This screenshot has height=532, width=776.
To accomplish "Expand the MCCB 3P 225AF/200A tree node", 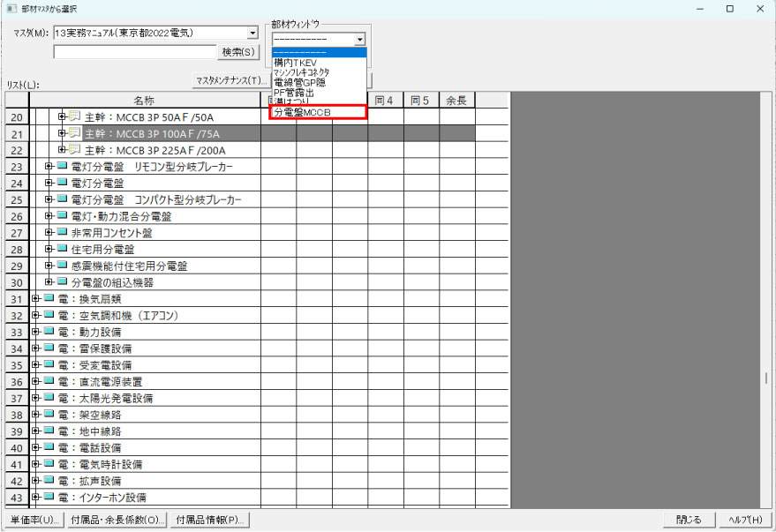I will click(62, 149).
